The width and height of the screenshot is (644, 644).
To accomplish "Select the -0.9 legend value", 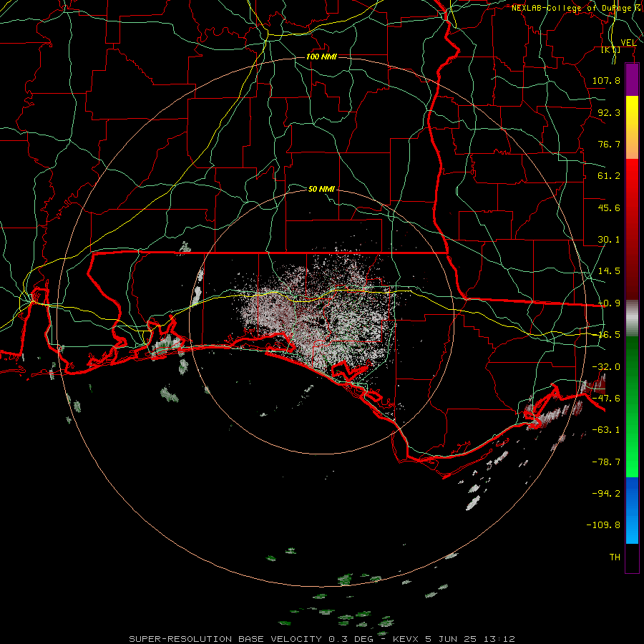I will [x=609, y=303].
